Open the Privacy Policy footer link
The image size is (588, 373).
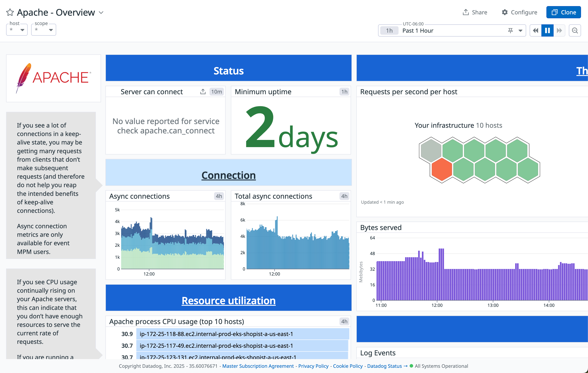click(313, 366)
